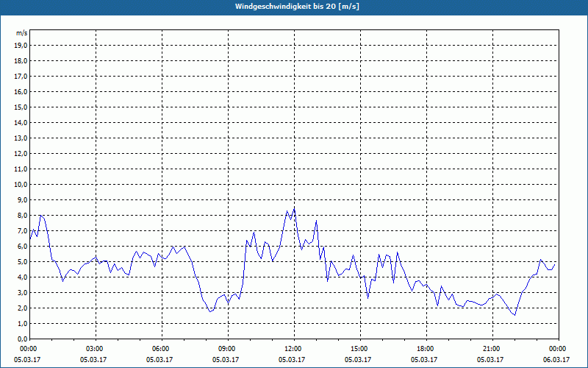This screenshot has height=368, width=588.
Task: Click the curve peak near 00:30
Action: click(40, 216)
